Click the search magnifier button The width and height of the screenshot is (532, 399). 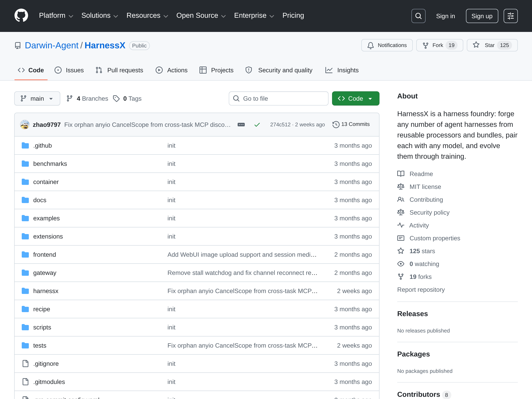point(418,16)
